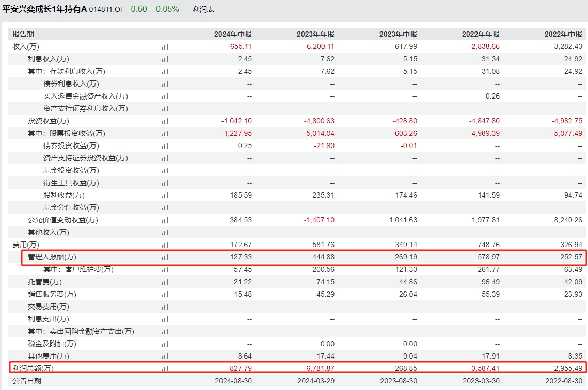Click the 2023年年报 column header
Viewport: 588px width, 390px height.
point(315,34)
